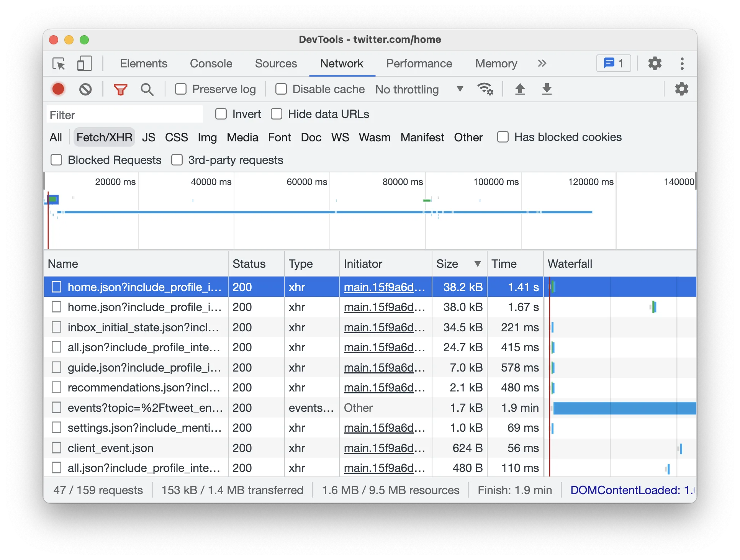Select the guide.json request row
Screen dimensions: 740x560
click(x=370, y=367)
